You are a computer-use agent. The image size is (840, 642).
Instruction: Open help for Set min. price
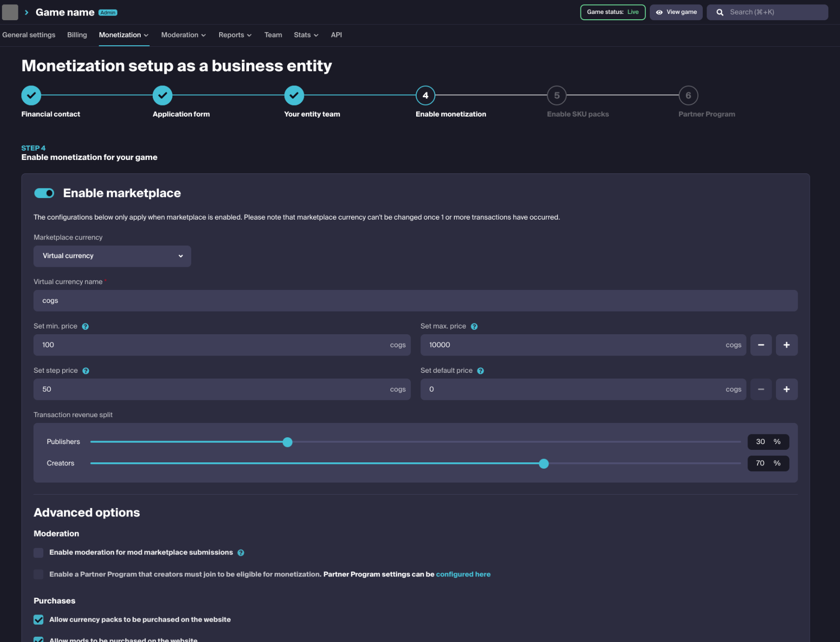[85, 327]
